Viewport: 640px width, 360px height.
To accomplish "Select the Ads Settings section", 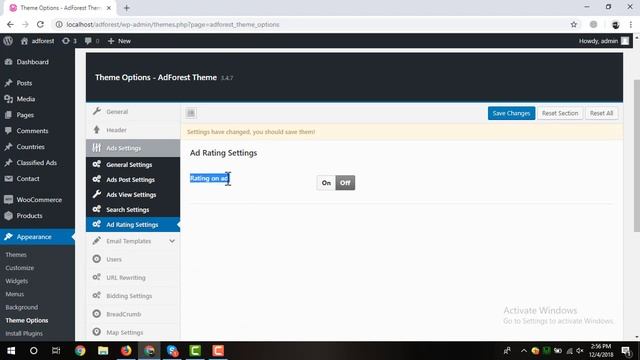I will [x=133, y=148].
